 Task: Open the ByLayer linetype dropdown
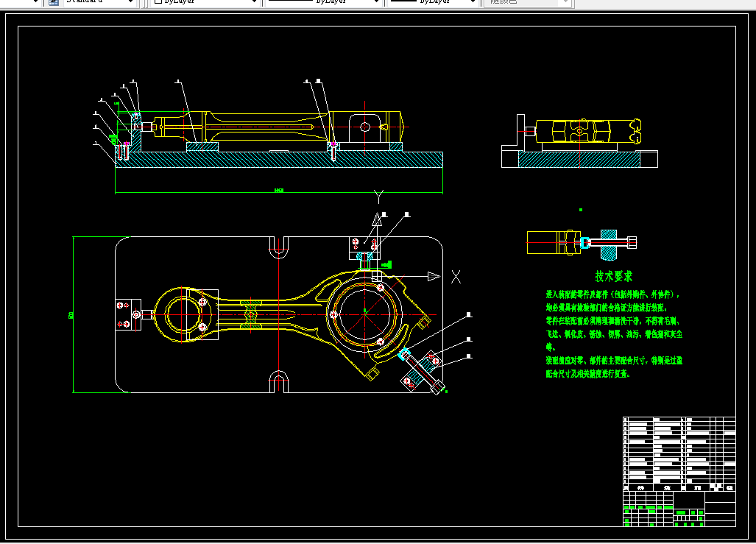coord(323,1)
